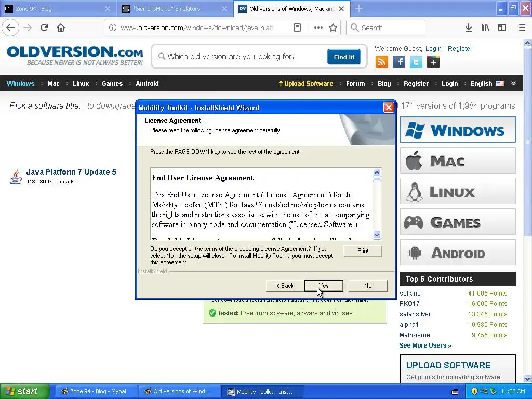Click Yes to accept license agreement
The width and height of the screenshot is (532, 399).
[324, 286]
